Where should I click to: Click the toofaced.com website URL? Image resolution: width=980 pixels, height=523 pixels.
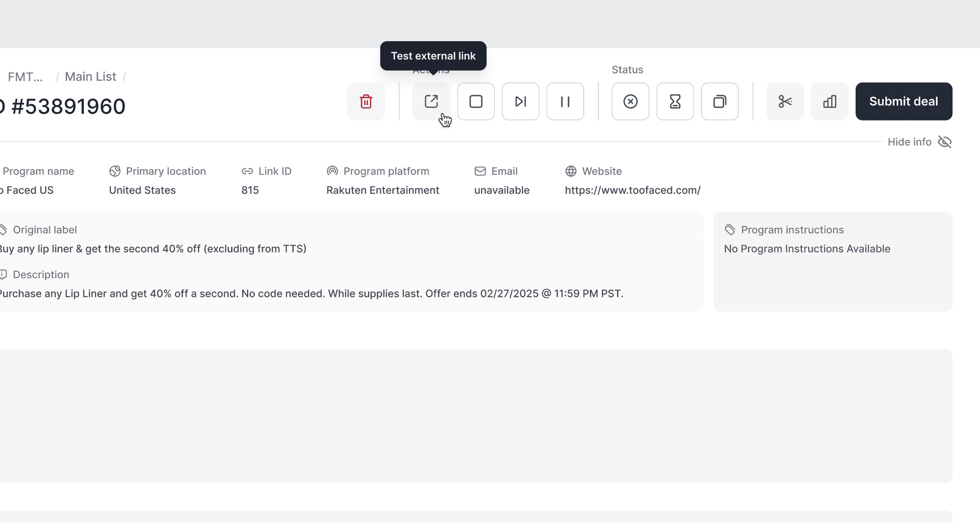click(x=633, y=190)
